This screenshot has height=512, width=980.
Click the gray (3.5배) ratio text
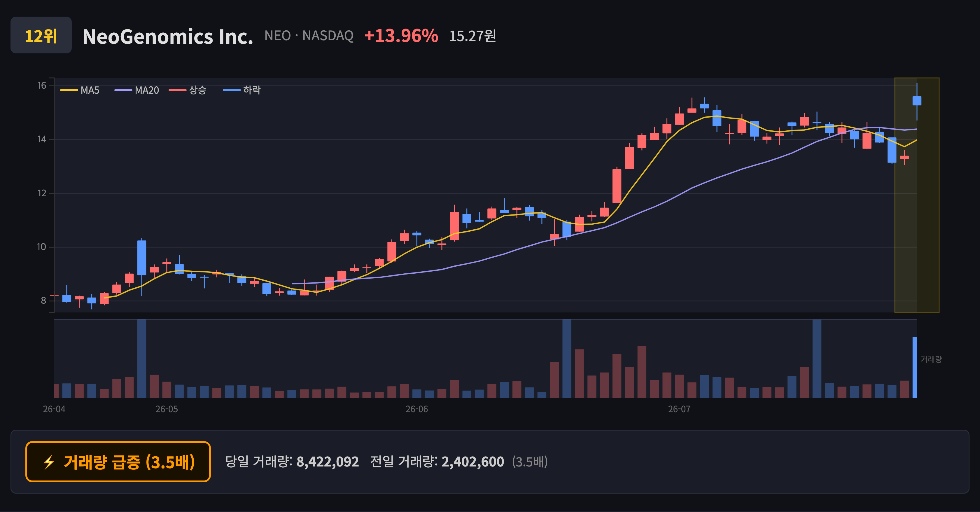click(530, 462)
